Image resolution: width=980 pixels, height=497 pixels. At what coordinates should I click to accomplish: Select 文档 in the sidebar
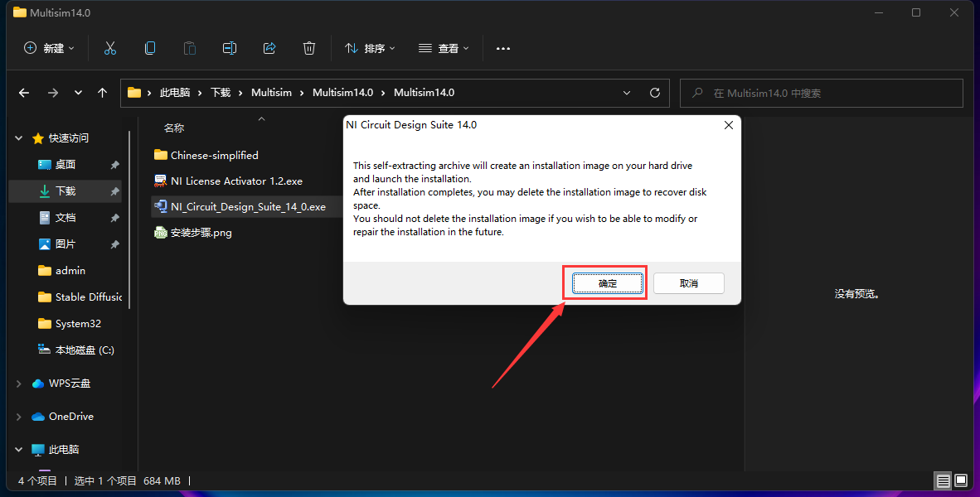coord(65,218)
